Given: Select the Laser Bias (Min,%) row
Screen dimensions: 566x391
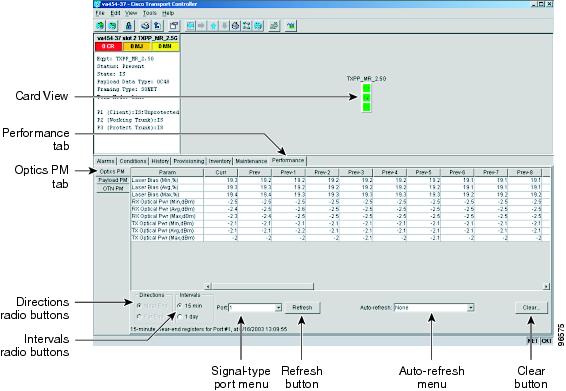Looking at the screenshot, I should [340, 180].
